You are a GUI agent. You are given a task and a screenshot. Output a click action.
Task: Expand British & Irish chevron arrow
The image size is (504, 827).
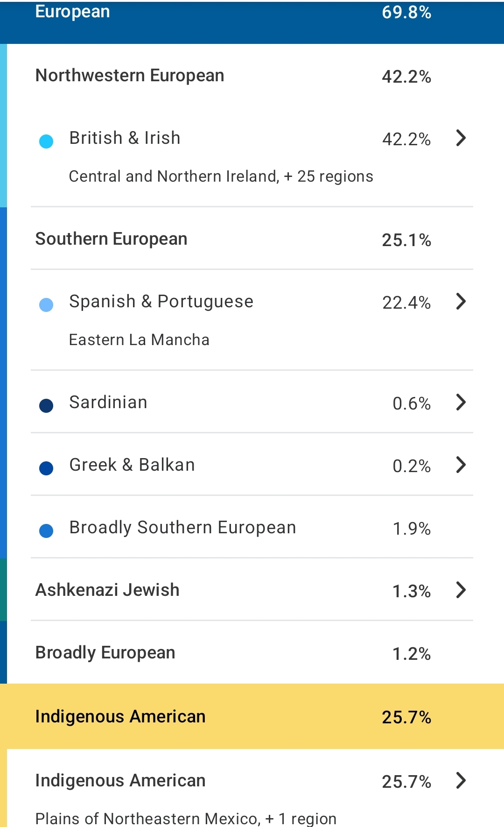(x=461, y=138)
